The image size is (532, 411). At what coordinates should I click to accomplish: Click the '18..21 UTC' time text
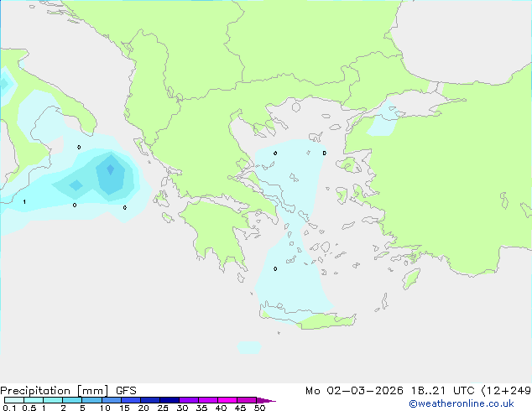point(442,391)
